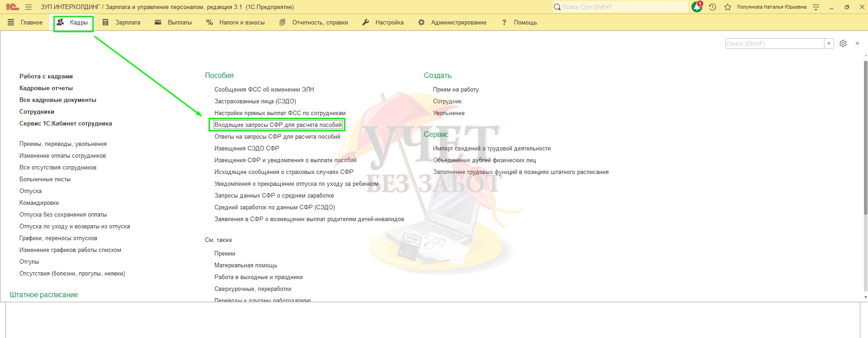
Task: Open Уведомления о прекращении отпуска по уходу за ребенком
Action: (x=296, y=184)
